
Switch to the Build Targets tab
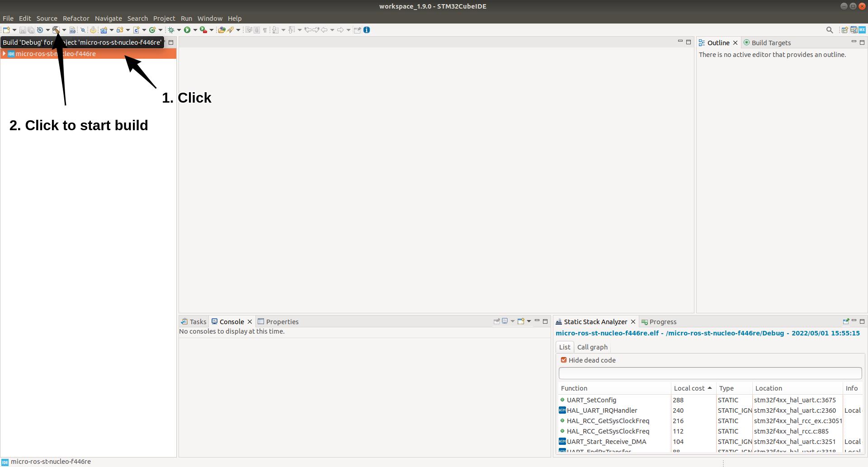(767, 42)
